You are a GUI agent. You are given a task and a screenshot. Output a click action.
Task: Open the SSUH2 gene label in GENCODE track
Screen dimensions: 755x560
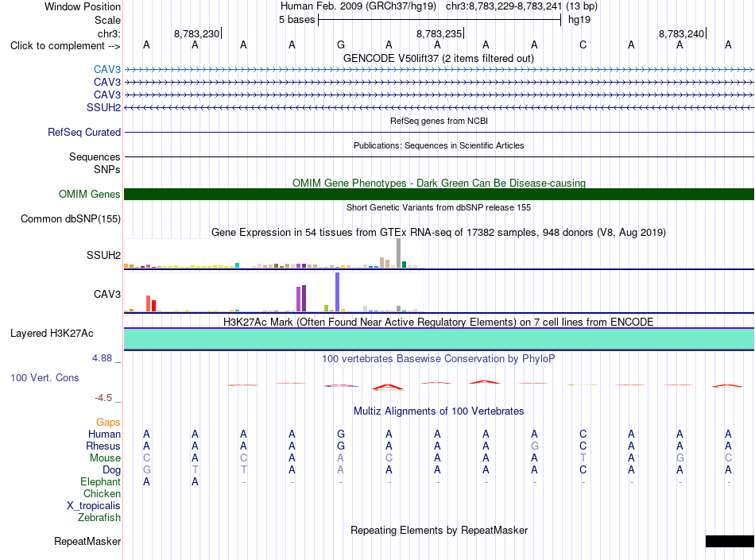[x=103, y=107]
